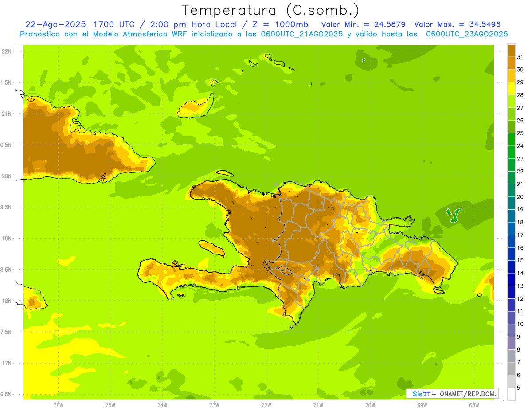Click the legend value '31'
Viewport: 532px width, 411px height.
tap(520, 56)
